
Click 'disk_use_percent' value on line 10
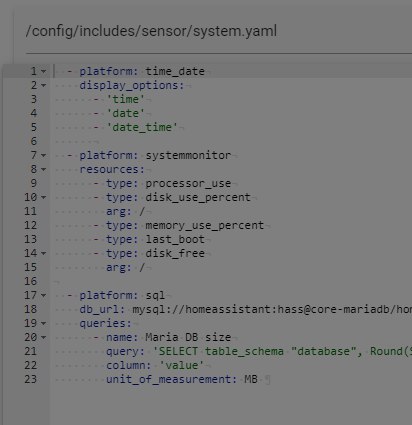coord(198,197)
